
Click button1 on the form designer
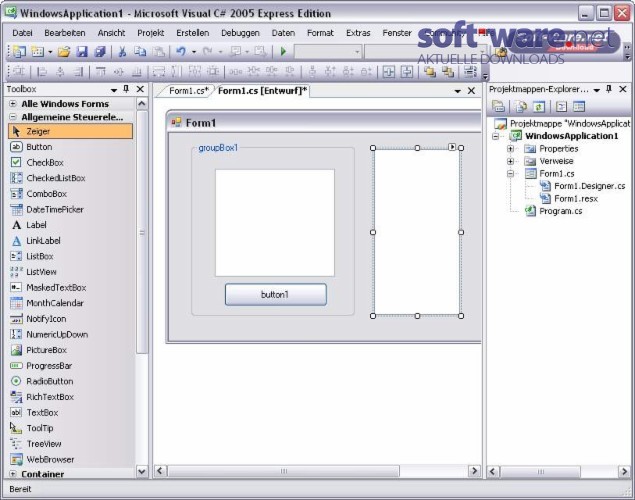(x=275, y=294)
